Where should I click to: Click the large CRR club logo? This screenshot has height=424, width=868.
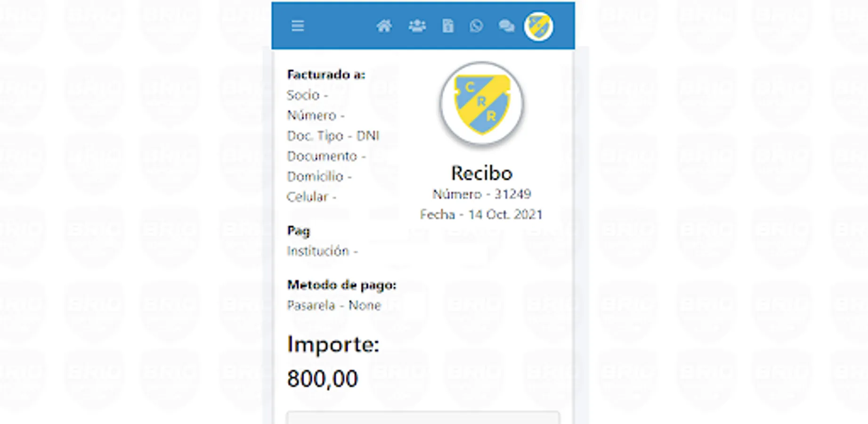tap(481, 104)
